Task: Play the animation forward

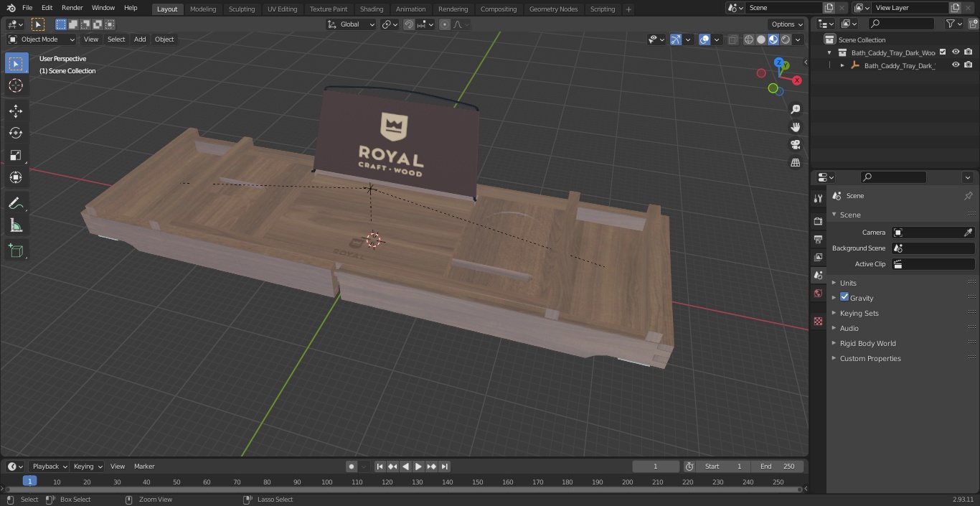Action: [419, 467]
